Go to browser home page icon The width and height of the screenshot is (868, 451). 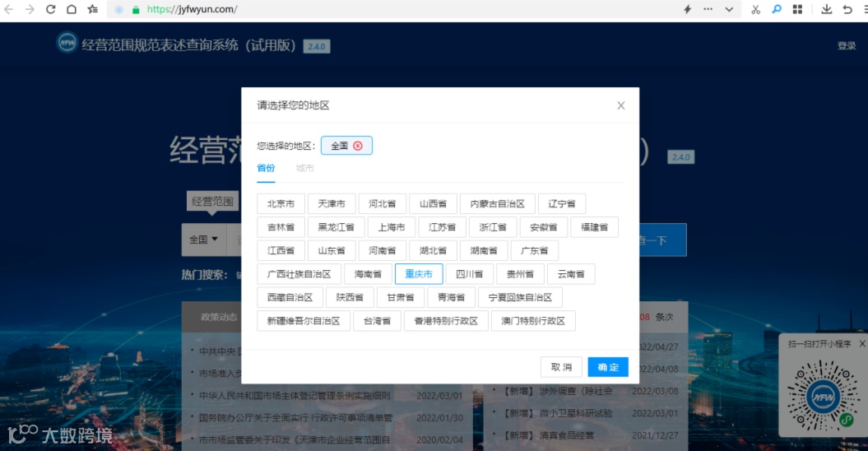click(72, 9)
